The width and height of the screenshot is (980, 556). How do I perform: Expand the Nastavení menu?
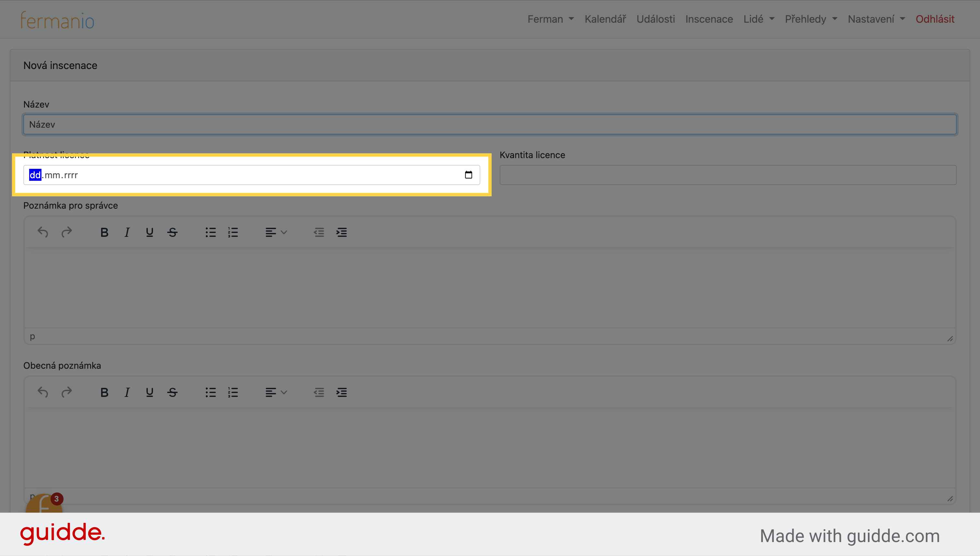(876, 19)
